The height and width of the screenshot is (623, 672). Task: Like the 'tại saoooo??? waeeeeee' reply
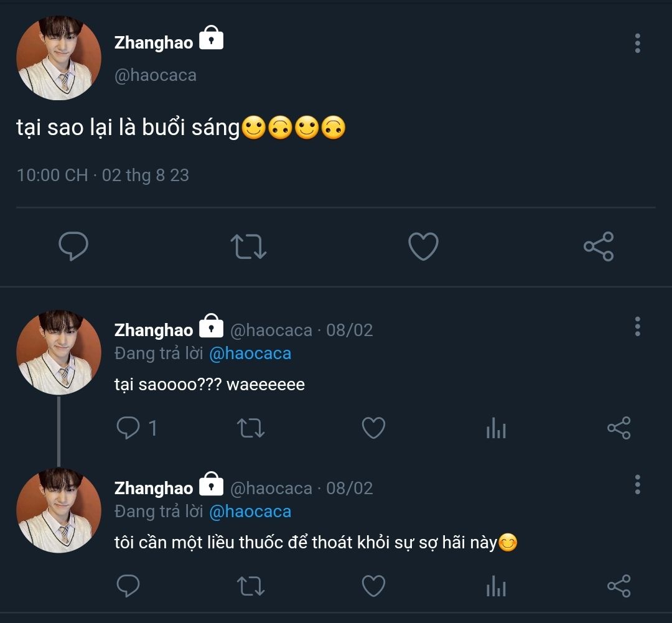373,428
